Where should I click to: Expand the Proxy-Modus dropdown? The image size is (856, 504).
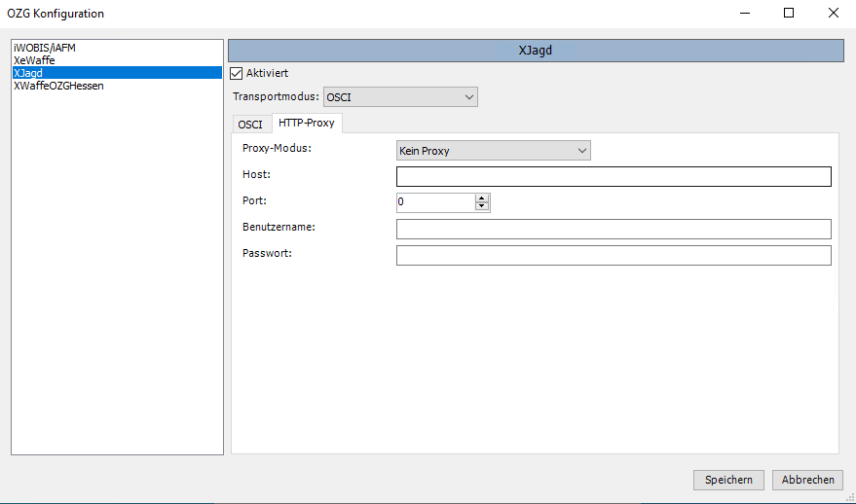(493, 151)
